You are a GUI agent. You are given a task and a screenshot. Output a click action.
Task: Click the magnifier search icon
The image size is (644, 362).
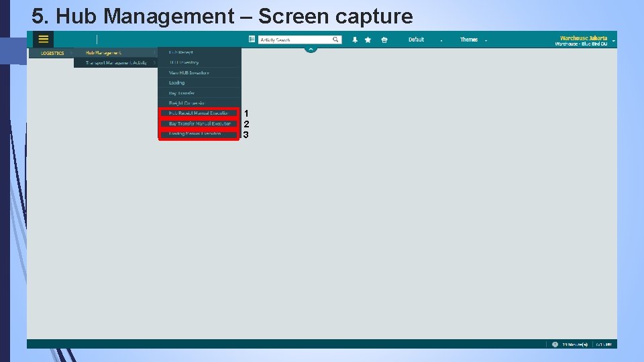tap(335, 40)
